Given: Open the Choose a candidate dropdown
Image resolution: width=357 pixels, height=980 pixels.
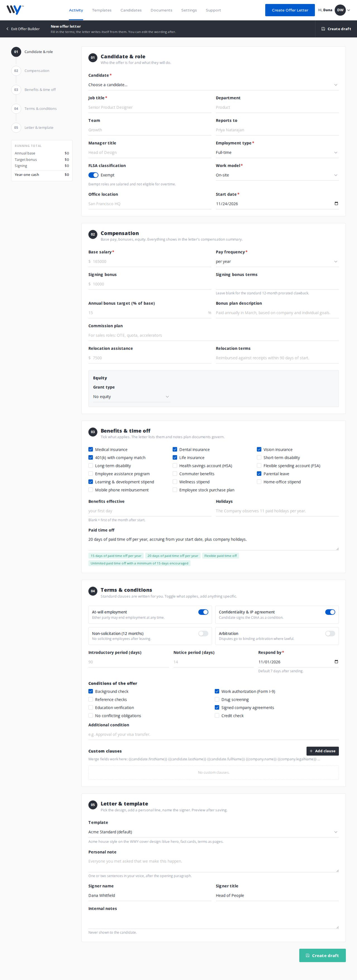Looking at the screenshot, I should coord(213,85).
